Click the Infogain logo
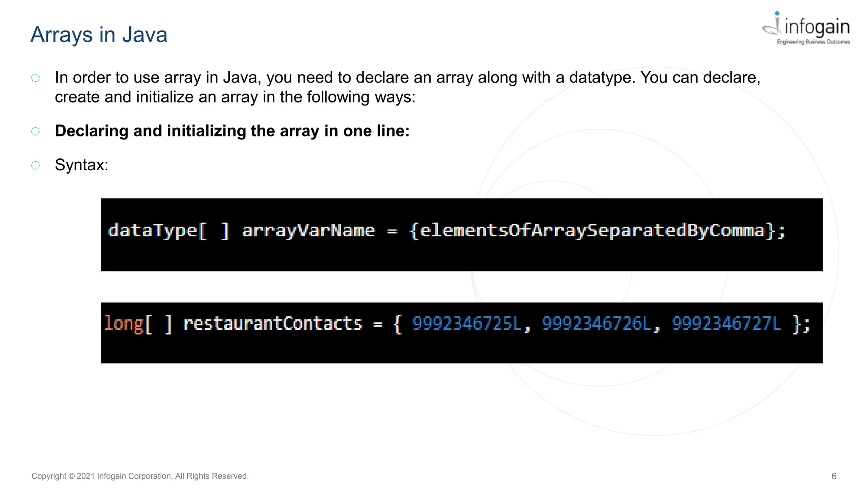The height and width of the screenshot is (488, 868). (x=807, y=28)
